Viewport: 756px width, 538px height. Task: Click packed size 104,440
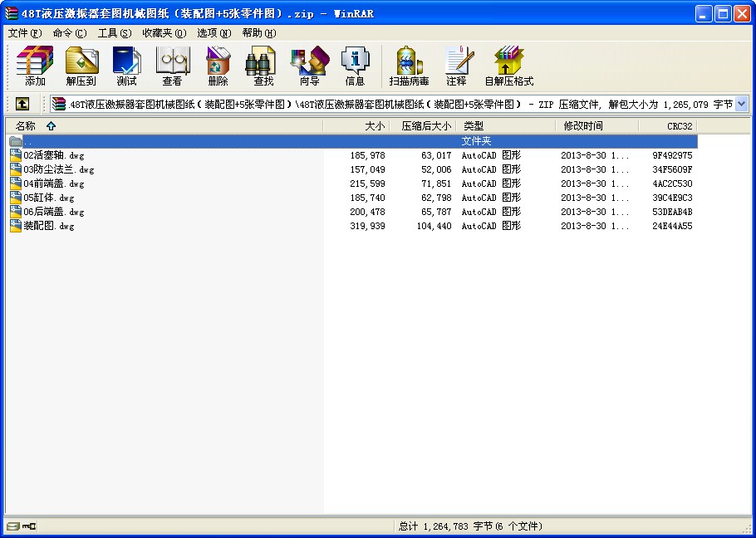point(434,226)
